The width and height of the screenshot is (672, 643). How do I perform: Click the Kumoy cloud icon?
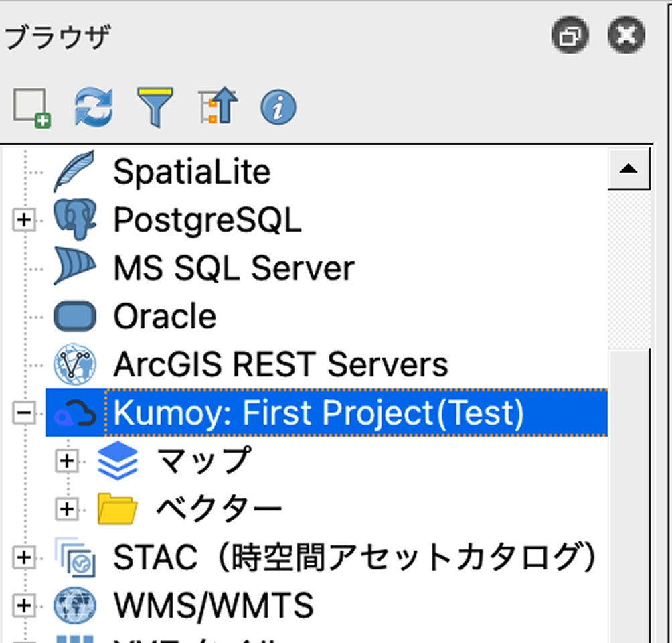(75, 413)
